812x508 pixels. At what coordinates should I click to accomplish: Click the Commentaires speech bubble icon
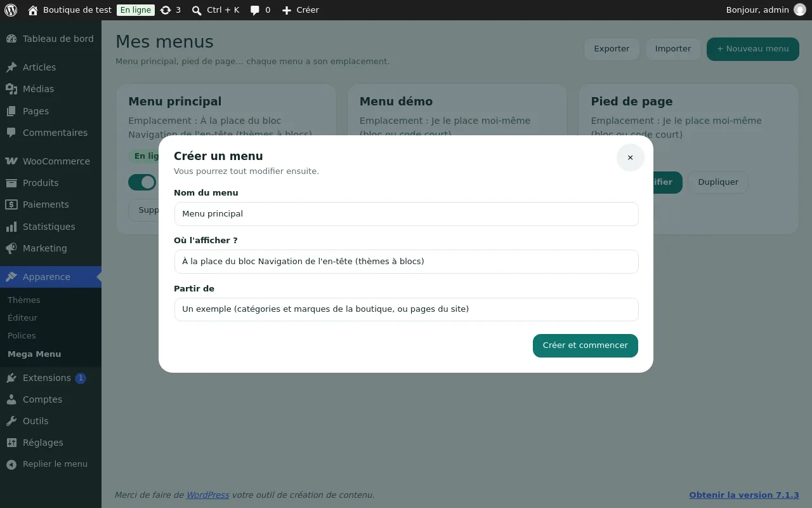[x=11, y=133]
